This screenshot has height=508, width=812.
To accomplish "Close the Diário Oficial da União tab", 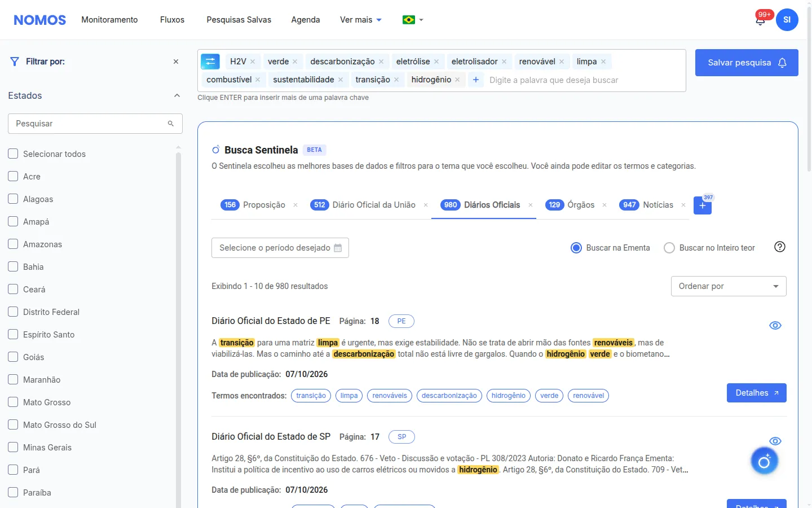I will (x=426, y=205).
